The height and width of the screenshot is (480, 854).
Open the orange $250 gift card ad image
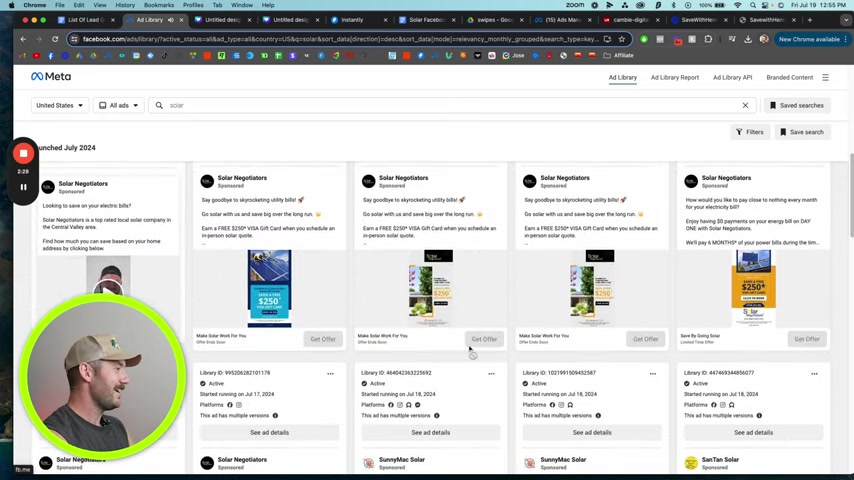(753, 289)
